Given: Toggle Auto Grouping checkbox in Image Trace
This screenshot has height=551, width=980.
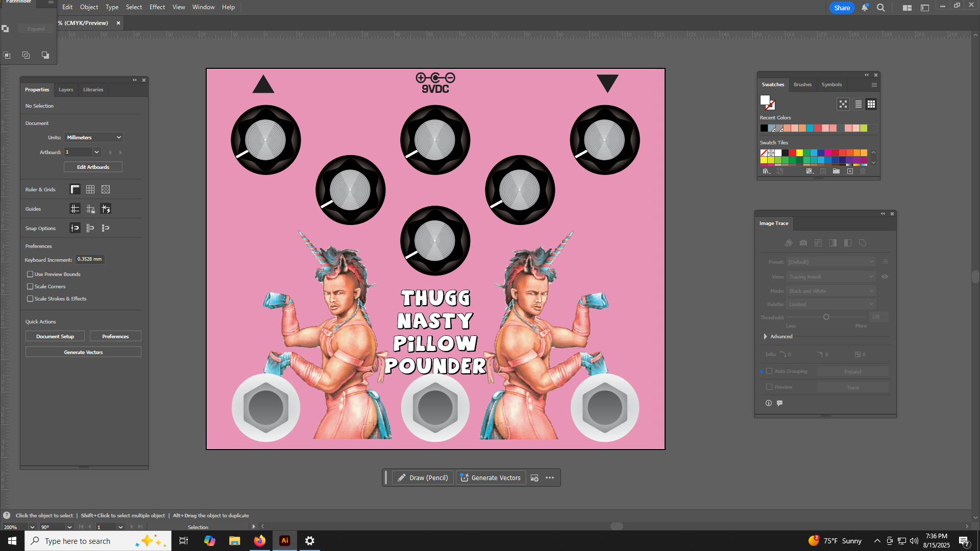Looking at the screenshot, I should [769, 371].
